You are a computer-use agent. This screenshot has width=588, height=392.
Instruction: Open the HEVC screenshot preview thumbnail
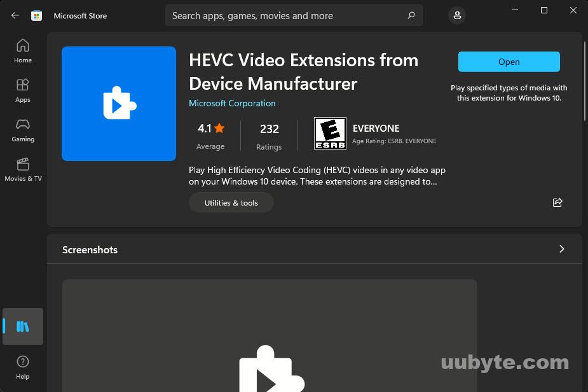pyautogui.click(x=270, y=335)
